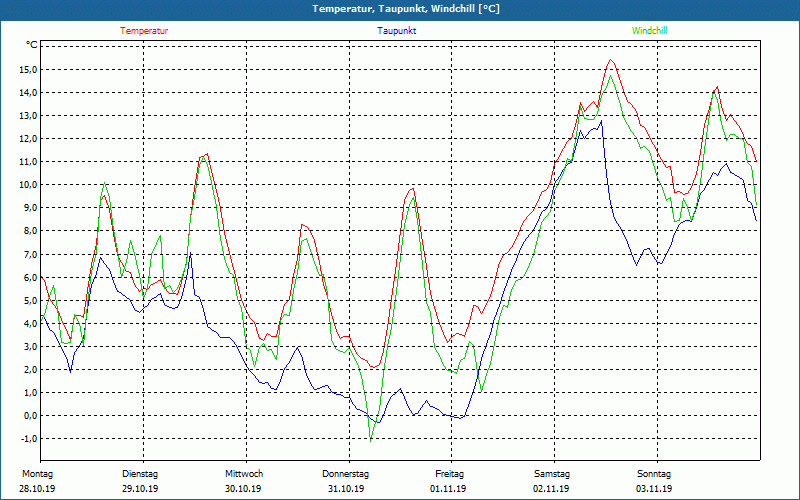Click the green Windchill legend label

(x=649, y=31)
